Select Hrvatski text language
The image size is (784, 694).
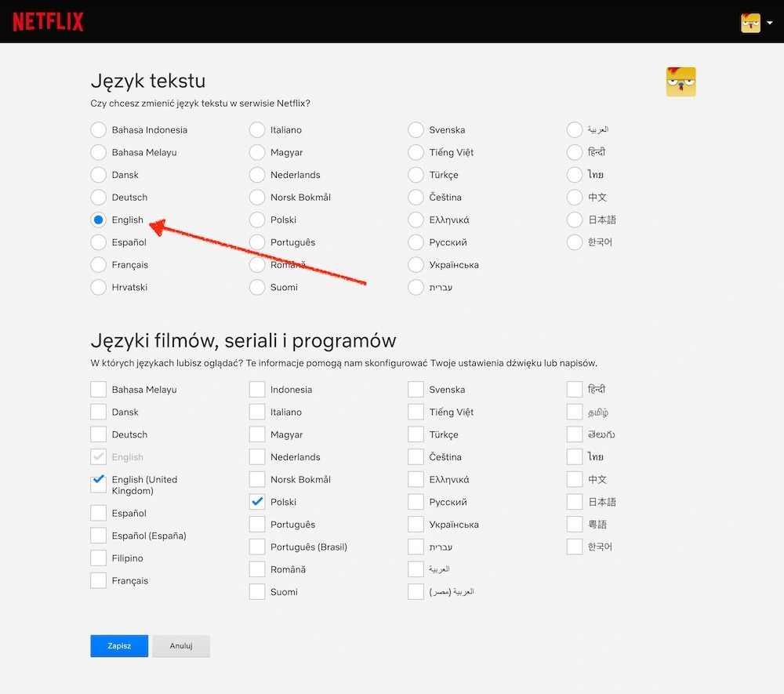[x=99, y=287]
